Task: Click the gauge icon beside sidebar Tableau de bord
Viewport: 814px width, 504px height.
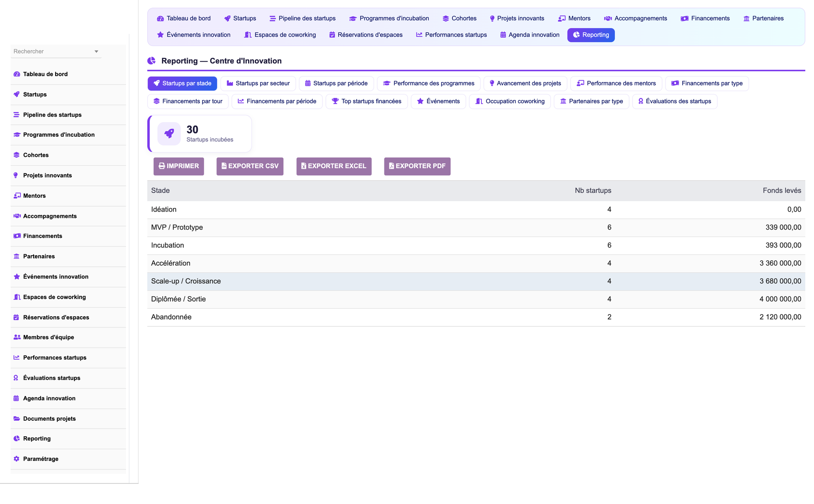Action: click(x=17, y=74)
